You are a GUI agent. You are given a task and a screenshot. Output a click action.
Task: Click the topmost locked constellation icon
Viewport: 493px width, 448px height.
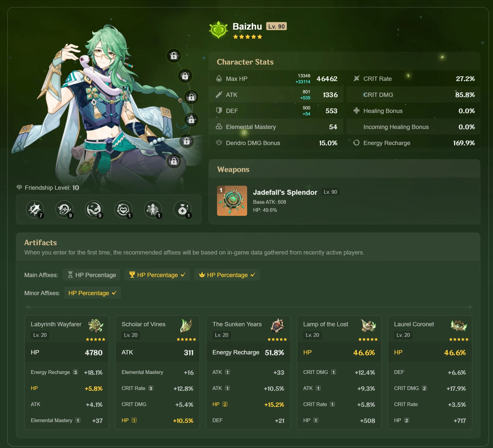174,55
